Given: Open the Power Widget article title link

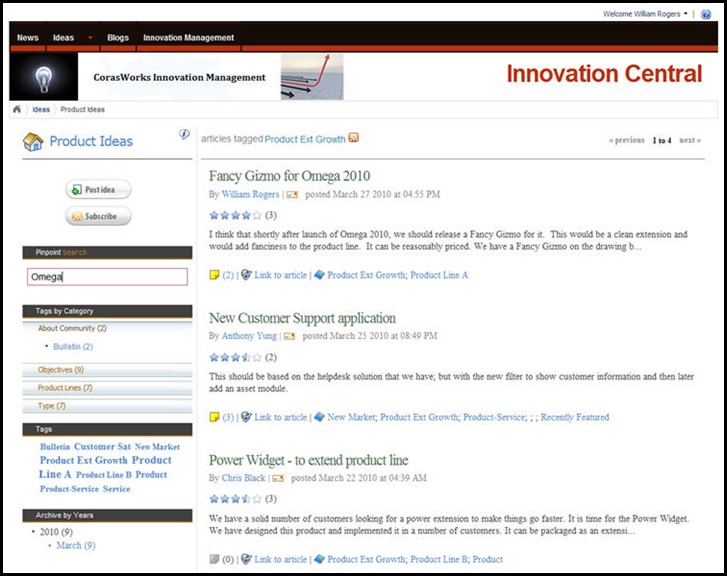Looking at the screenshot, I should (308, 461).
